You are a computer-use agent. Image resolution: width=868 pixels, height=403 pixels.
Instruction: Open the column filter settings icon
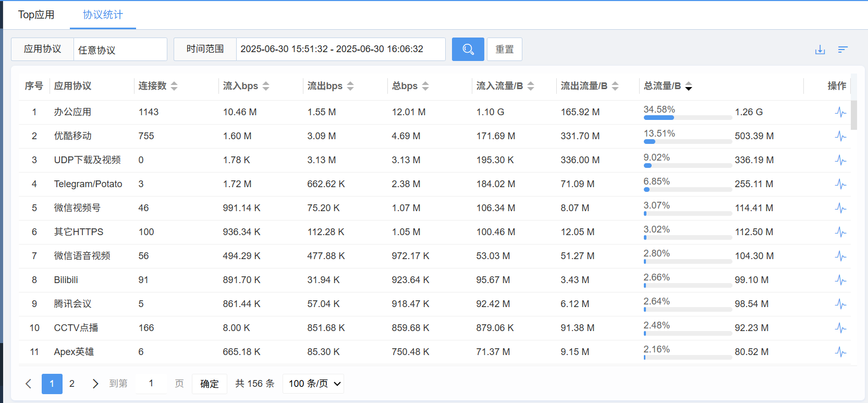pyautogui.click(x=843, y=50)
